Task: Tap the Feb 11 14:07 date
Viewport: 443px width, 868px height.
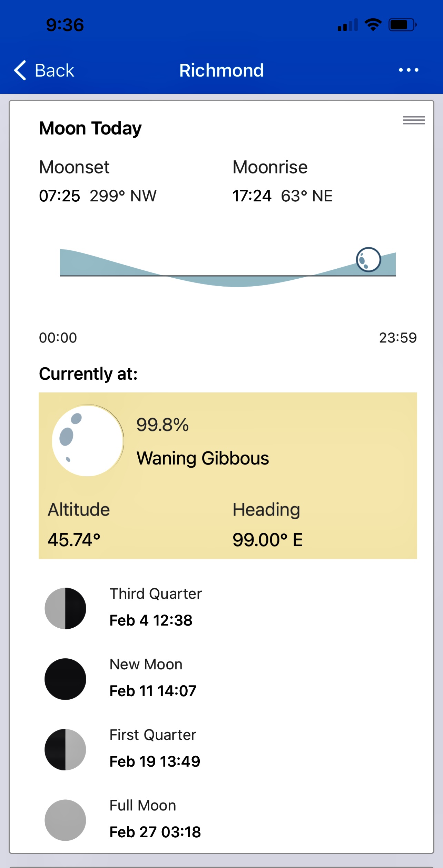Action: [153, 691]
